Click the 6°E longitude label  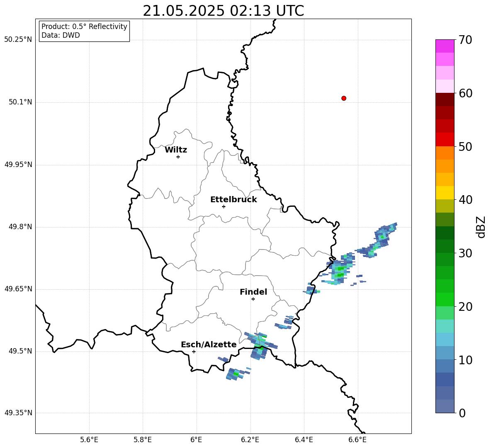(x=196, y=440)
